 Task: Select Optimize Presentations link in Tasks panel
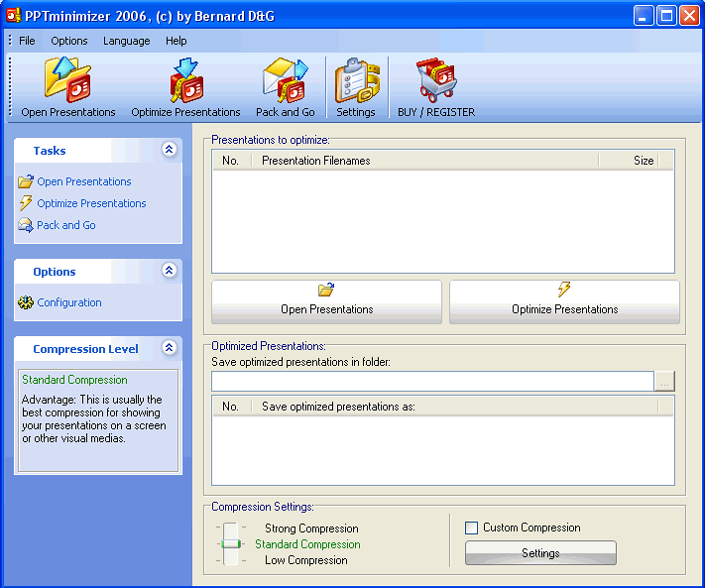[92, 203]
